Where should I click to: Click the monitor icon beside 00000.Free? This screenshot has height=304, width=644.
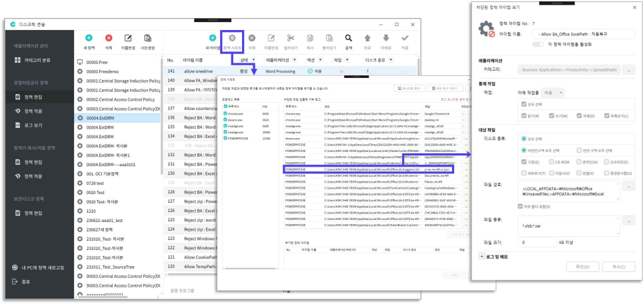click(80, 62)
